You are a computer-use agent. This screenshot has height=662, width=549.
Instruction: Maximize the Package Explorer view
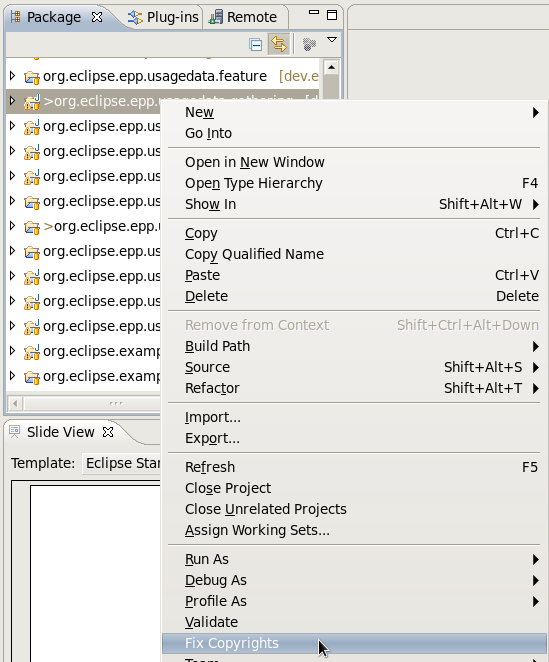(332, 15)
